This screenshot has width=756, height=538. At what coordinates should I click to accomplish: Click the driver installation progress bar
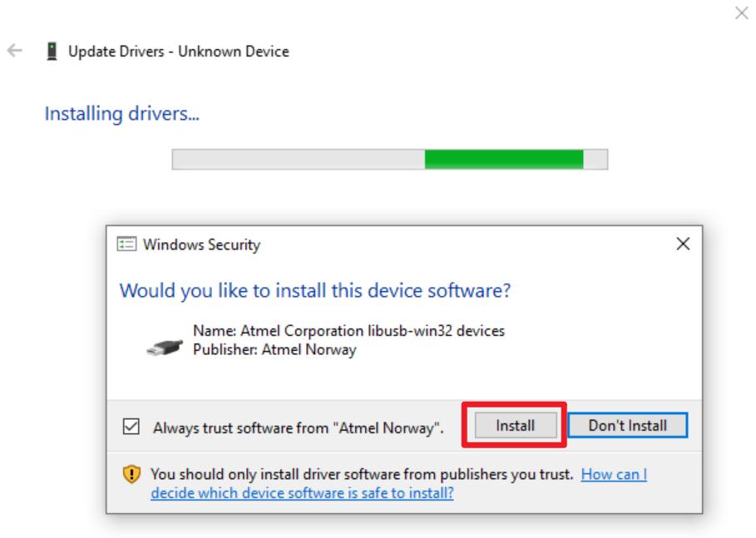389,159
